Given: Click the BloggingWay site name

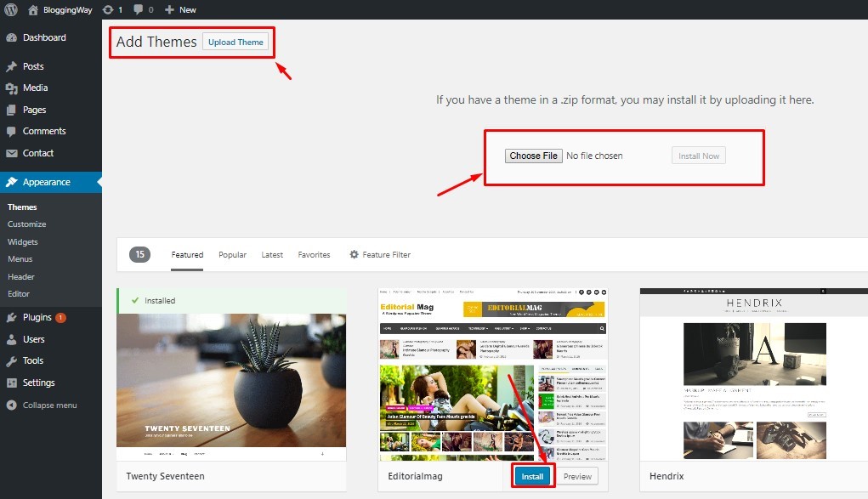Looking at the screenshot, I should click(x=67, y=10).
